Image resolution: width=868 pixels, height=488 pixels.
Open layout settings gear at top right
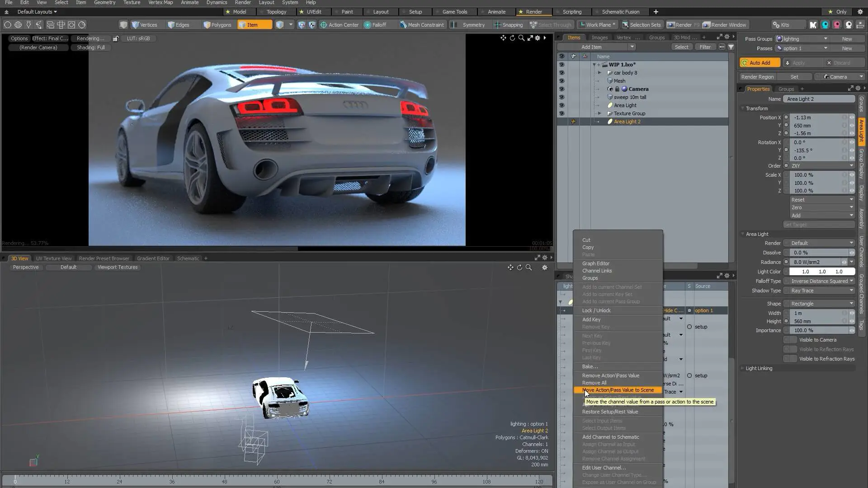860,12
